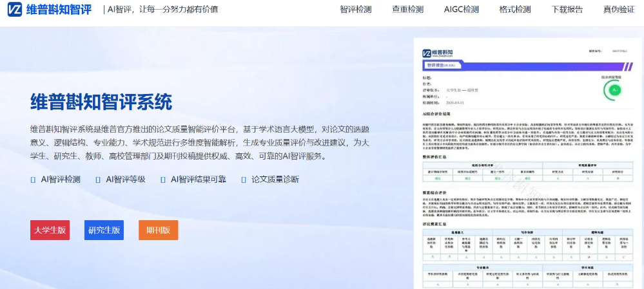Click the AI智评结果可靠 feature text
The width and height of the screenshot is (644, 289).
(199, 180)
